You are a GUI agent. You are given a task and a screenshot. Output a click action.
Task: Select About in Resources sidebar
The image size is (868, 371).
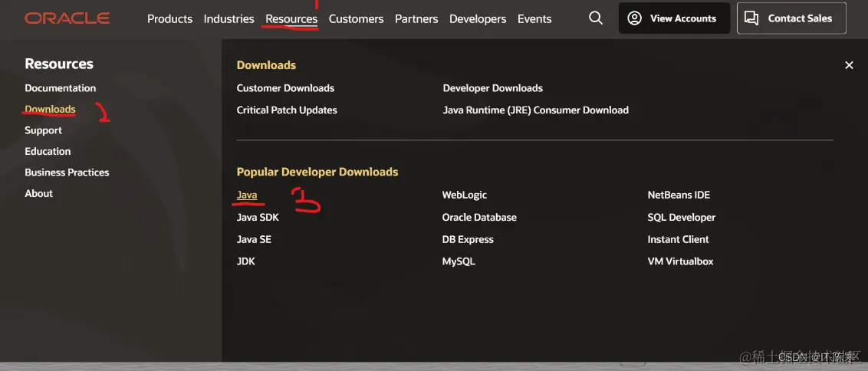tap(39, 193)
